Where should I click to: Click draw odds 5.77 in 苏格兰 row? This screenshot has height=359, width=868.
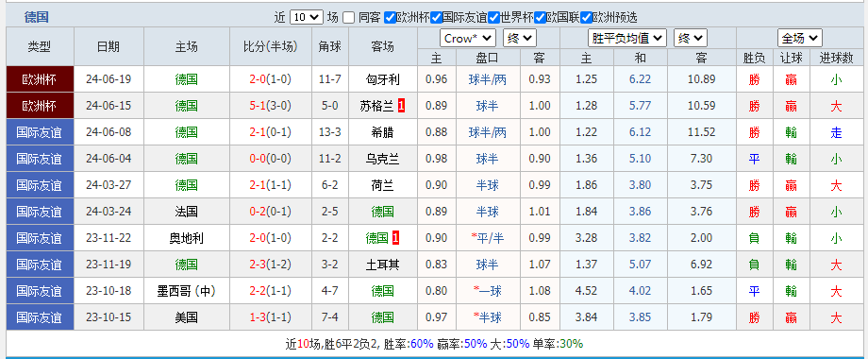(x=640, y=106)
